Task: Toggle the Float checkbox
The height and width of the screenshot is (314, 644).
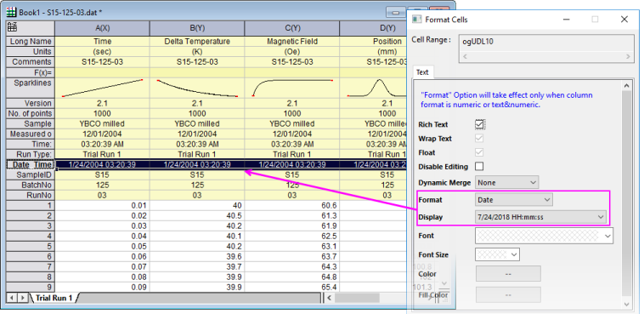Action: point(479,152)
